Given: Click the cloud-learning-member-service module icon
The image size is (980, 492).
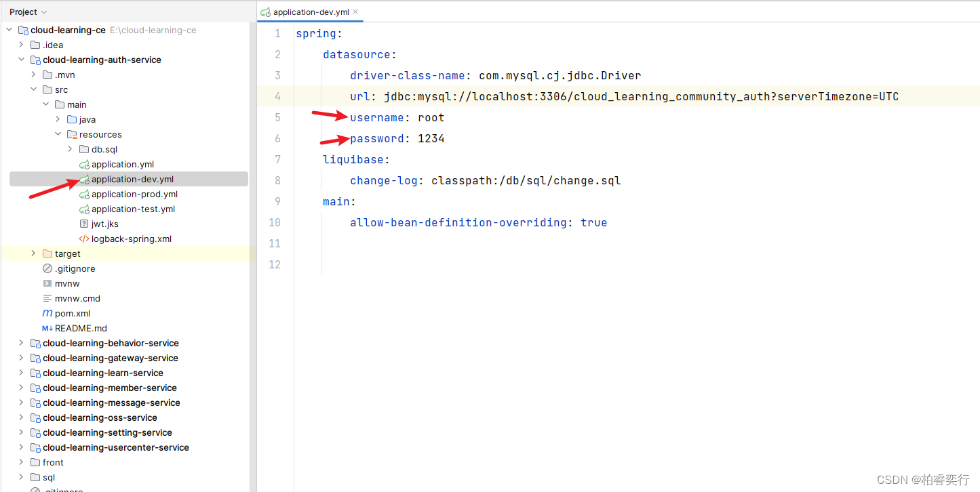Looking at the screenshot, I should [x=35, y=388].
